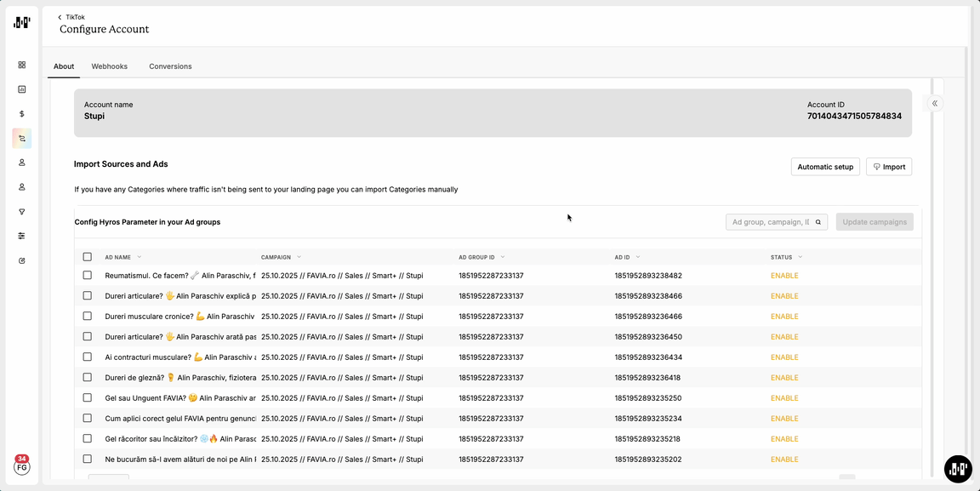Screen dimensions: 980x491
Task: Click the magnifier icon in search field
Action: tap(818, 222)
